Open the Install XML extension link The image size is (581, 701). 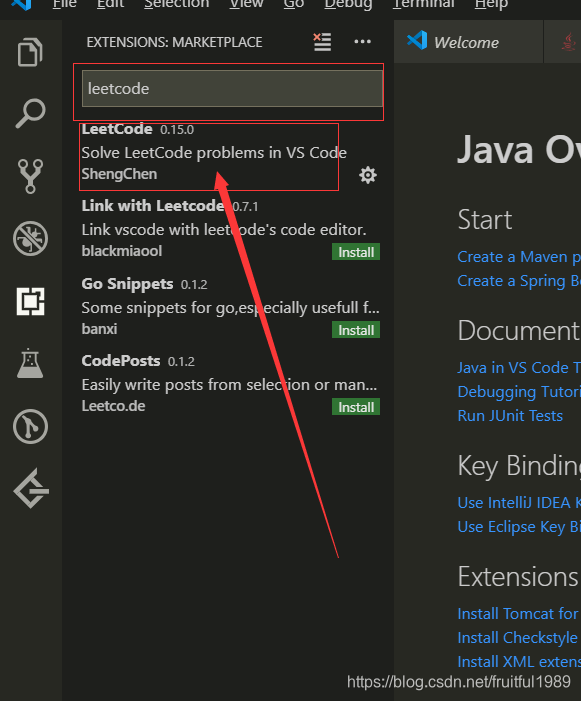[519, 662]
